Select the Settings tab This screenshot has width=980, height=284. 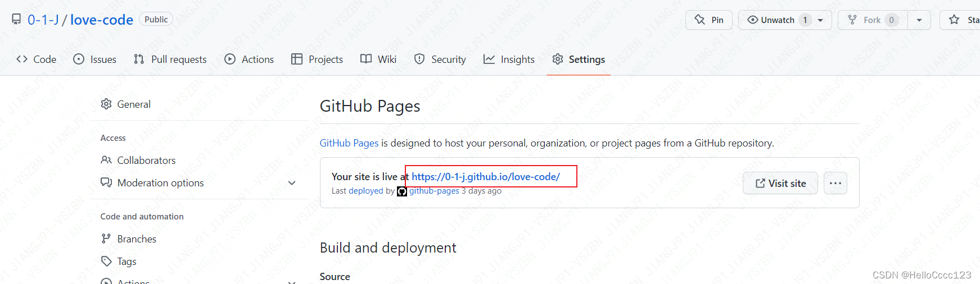[x=579, y=59]
